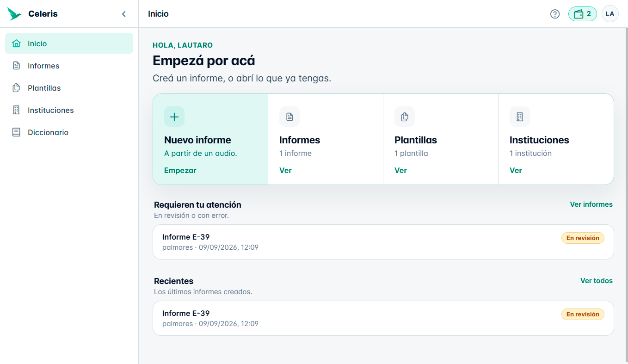Open Informe E-39 under Requieren tu atención
628x364 pixels.
point(383,242)
